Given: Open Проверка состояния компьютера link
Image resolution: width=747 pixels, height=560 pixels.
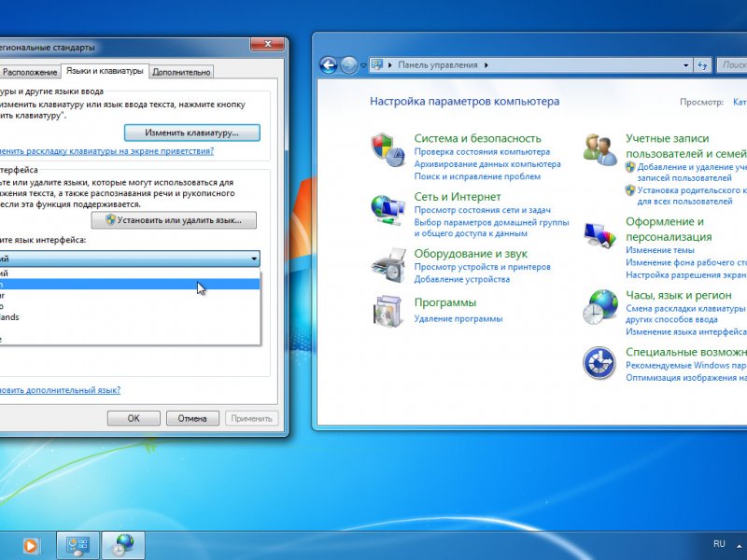Looking at the screenshot, I should point(482,152).
